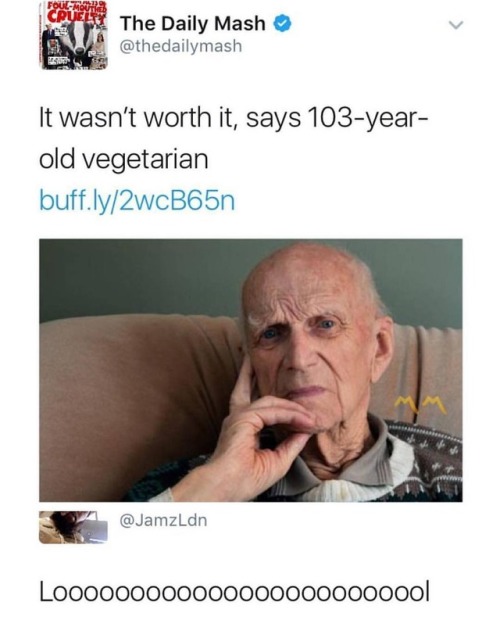The height and width of the screenshot is (620, 500).
Task: Click the yellow MM watermark on photo
Action: pyautogui.click(x=421, y=405)
